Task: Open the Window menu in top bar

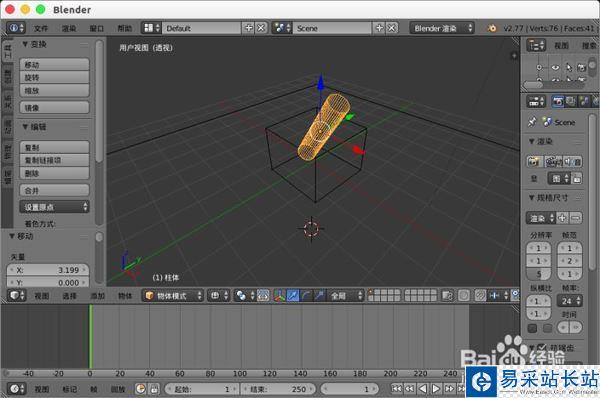Action: tap(96, 28)
